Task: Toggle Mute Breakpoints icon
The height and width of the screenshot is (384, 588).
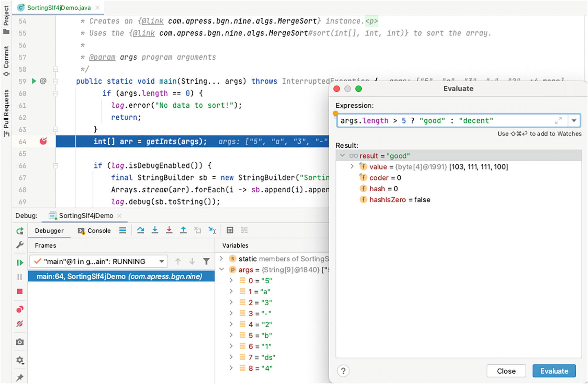Action: click(x=20, y=324)
